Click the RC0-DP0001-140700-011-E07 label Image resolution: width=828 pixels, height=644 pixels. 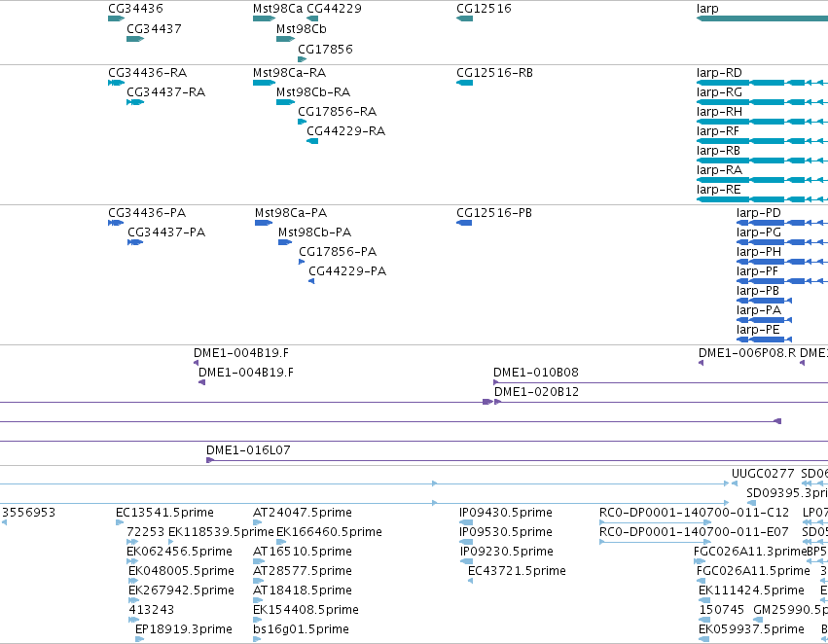(694, 533)
